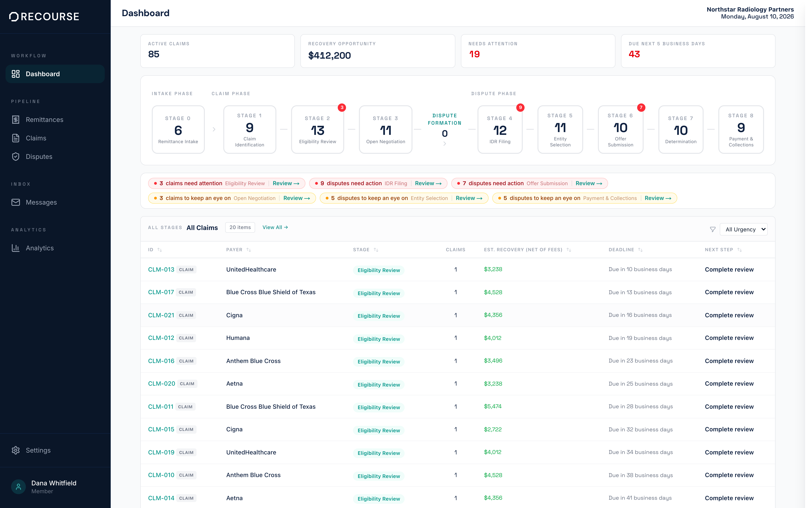Open Stage 7 Determination card
The image size is (812, 508).
click(681, 130)
